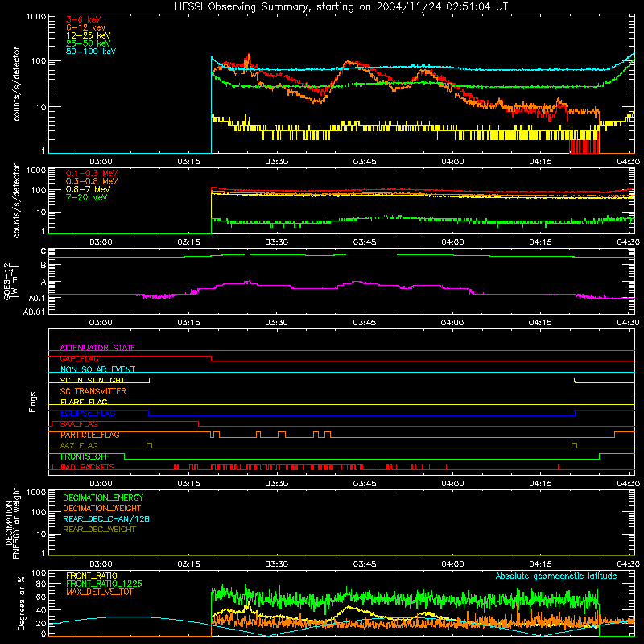Select the BAD_PACKETS flag label
The image size is (644, 644).
tap(88, 467)
